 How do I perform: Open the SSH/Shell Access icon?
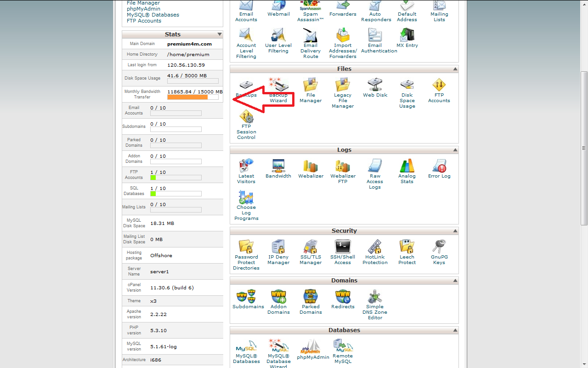[343, 247]
